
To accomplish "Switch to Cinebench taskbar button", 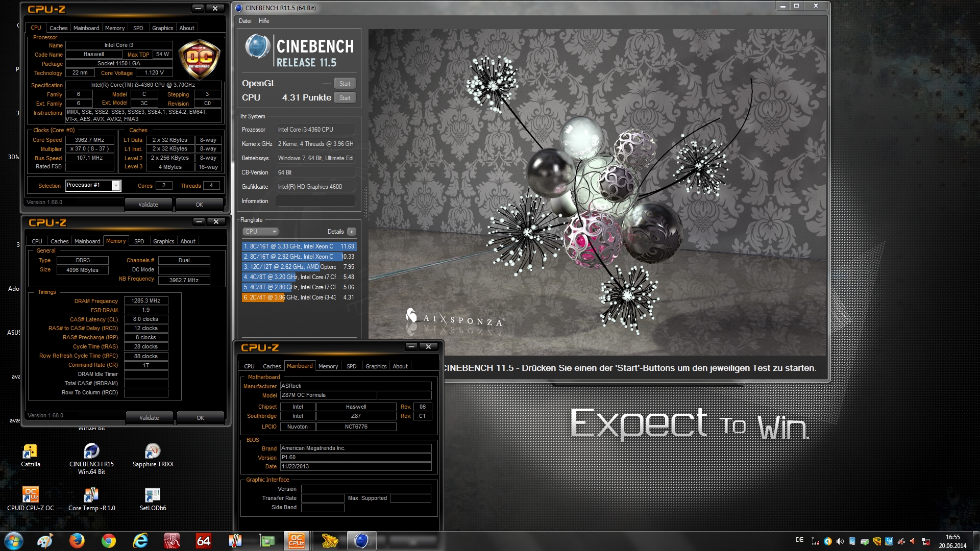I will click(361, 541).
